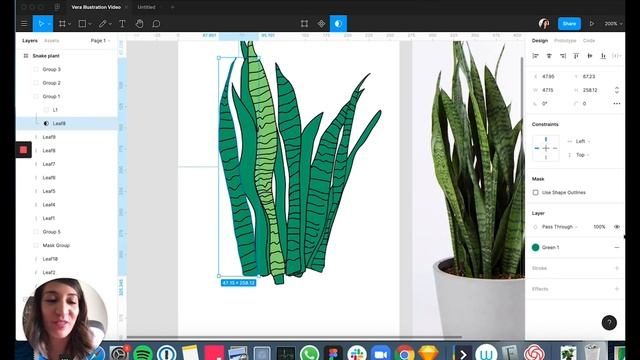
Task: Open Spotify from the dock
Action: (x=143, y=353)
